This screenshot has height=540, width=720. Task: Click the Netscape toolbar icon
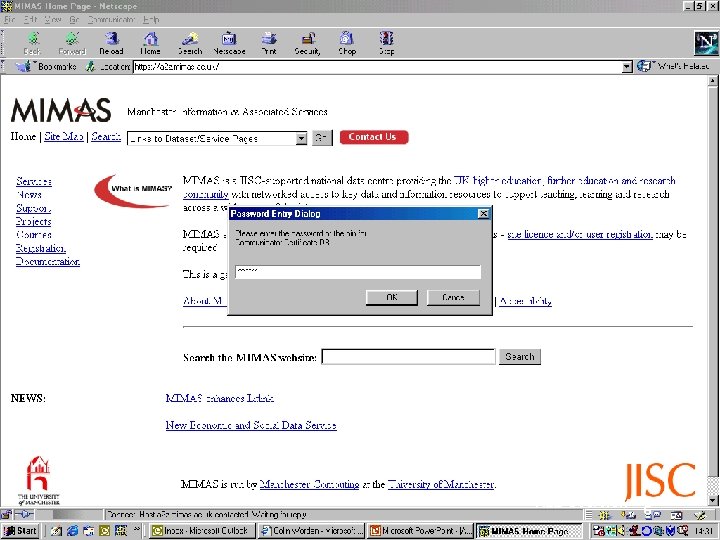[x=229, y=43]
